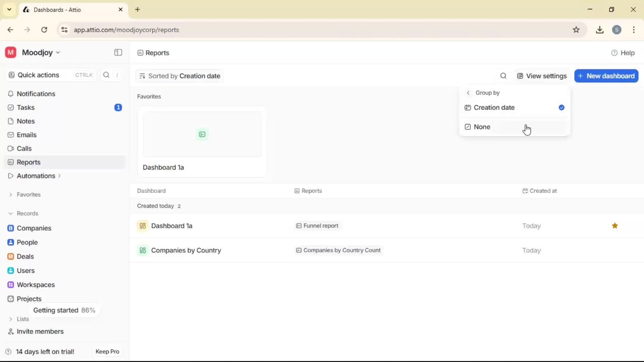This screenshot has height=362, width=644.
Task: Click the Getting started 86% progress indicator
Action: (x=64, y=310)
